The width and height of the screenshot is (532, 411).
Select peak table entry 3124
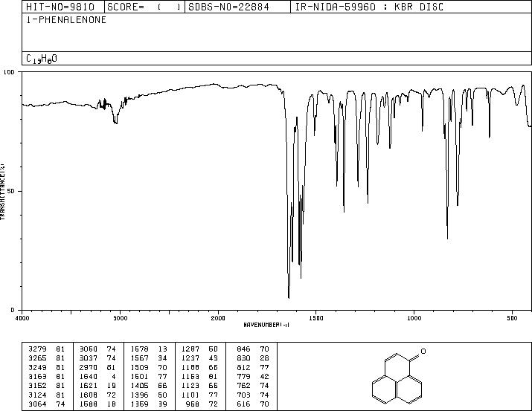tap(38, 395)
